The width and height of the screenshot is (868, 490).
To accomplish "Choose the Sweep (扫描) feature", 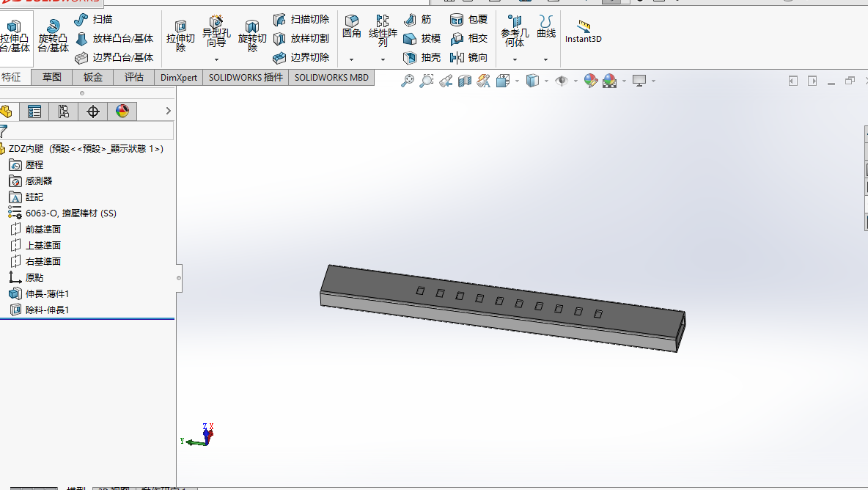I will (93, 19).
